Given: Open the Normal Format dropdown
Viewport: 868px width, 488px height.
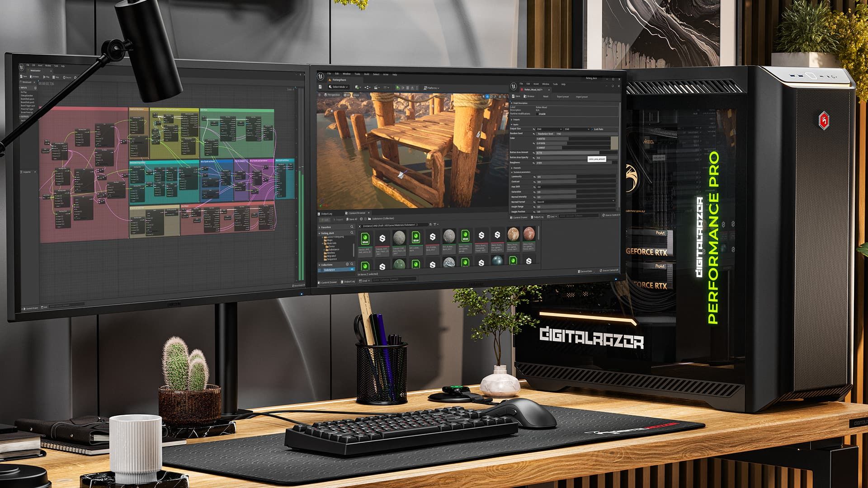Looking at the screenshot, I should [576, 202].
